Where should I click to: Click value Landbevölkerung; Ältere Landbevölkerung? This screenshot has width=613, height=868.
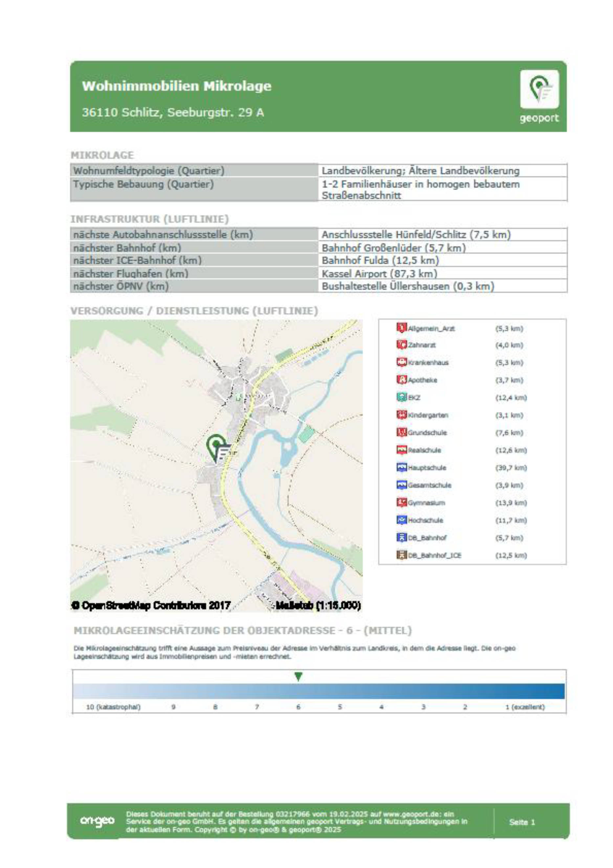pyautogui.click(x=421, y=171)
